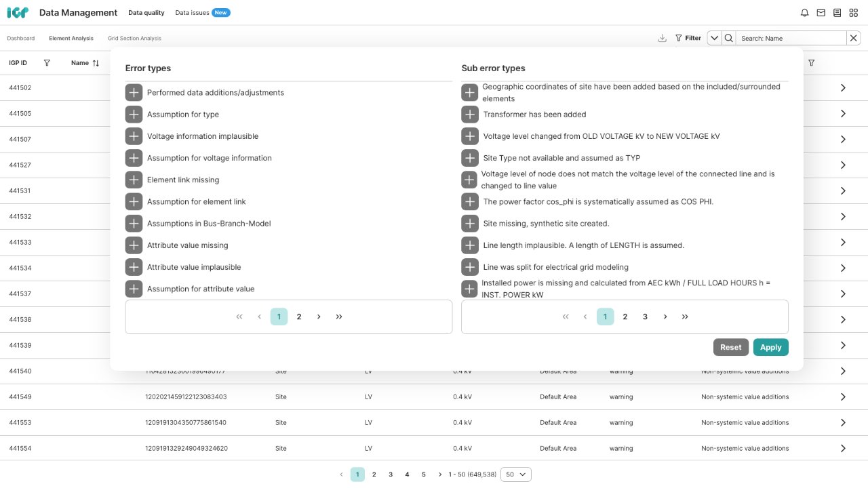Image resolution: width=868 pixels, height=488 pixels.
Task: Click the download icon beside Filter
Action: [662, 39]
